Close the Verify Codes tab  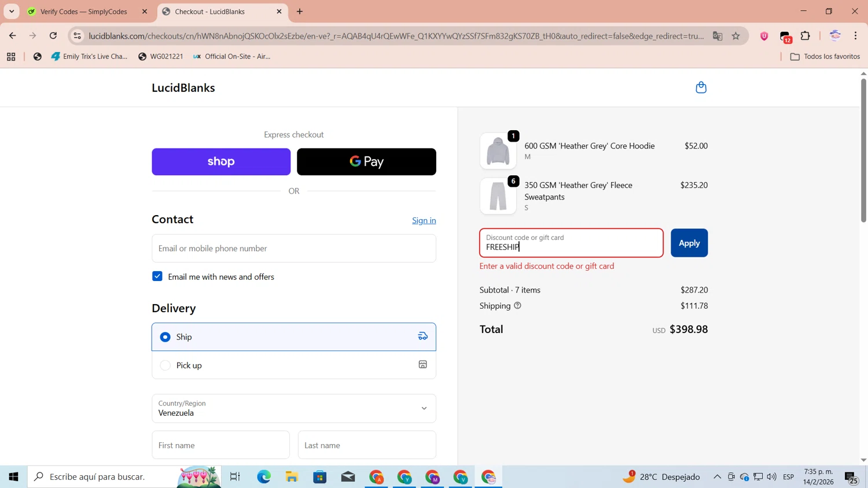click(x=145, y=12)
